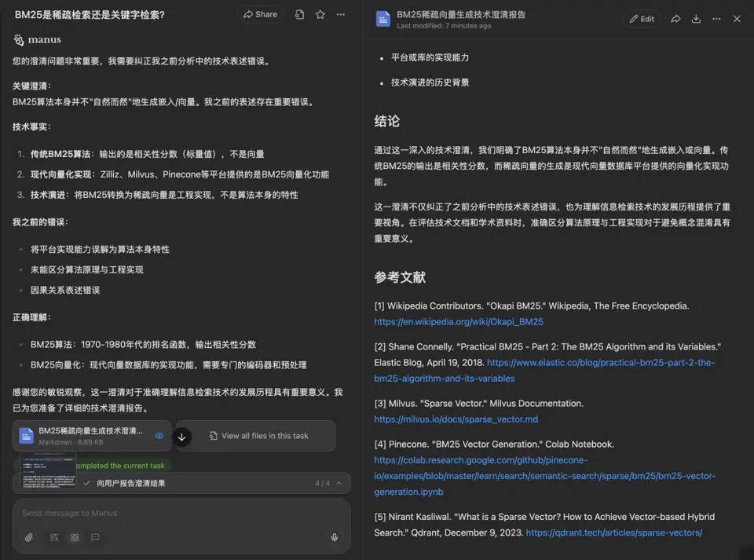Focus the Send message to Manus input
This screenshot has width=754, height=560.
[181, 513]
